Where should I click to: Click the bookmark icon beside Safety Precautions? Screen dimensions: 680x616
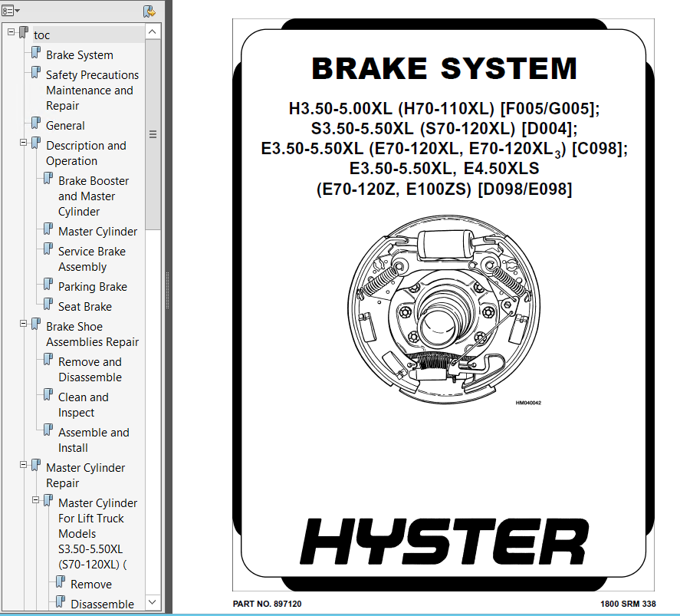(35, 72)
